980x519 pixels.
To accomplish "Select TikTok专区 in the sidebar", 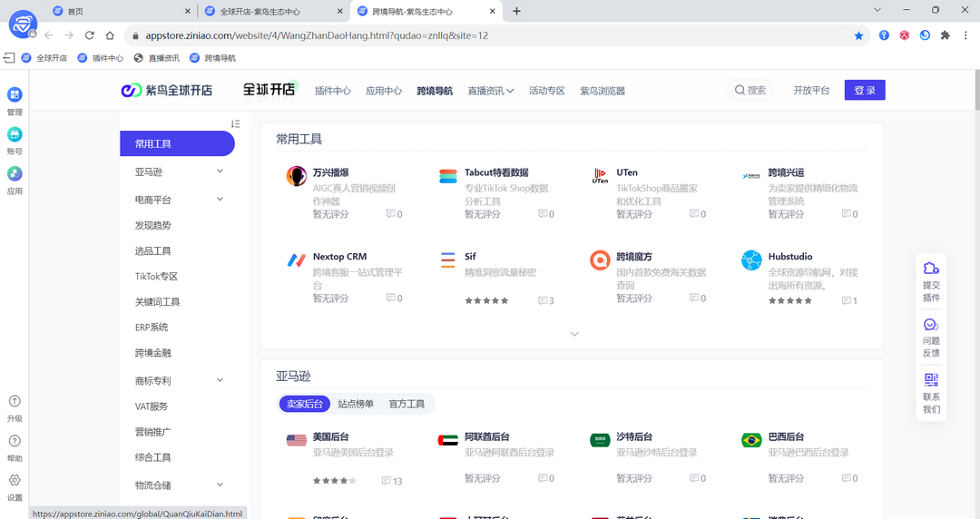I will point(156,277).
